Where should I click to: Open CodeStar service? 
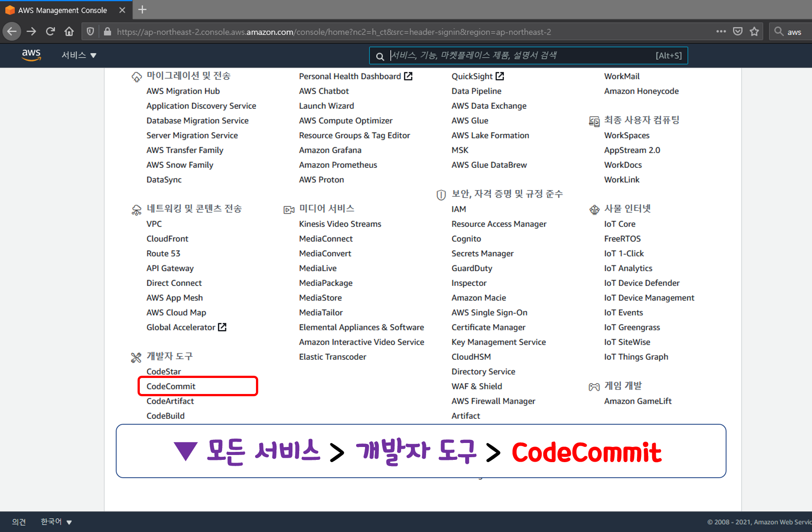[x=164, y=371]
